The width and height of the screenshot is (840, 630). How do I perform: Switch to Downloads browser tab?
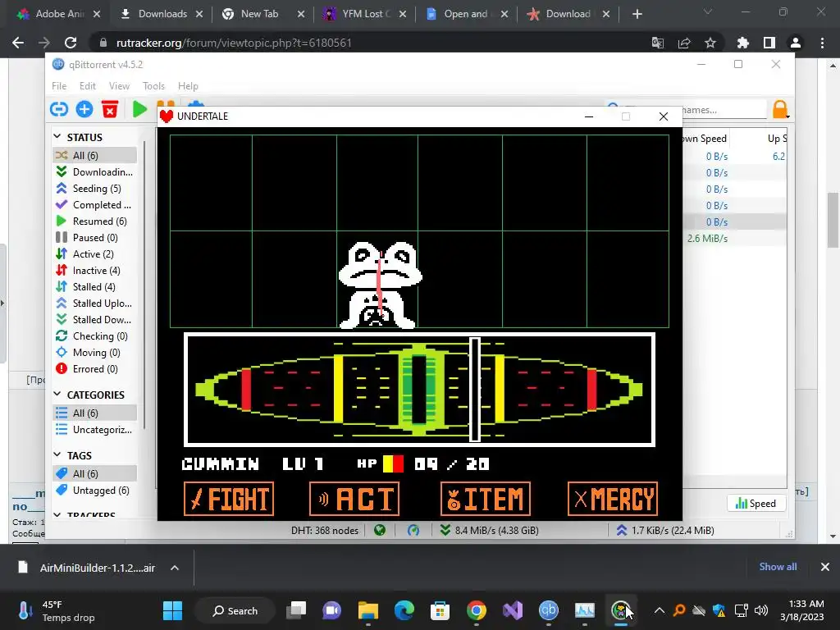[163, 14]
